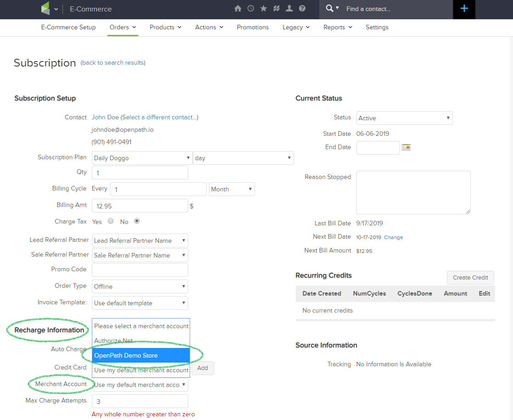The height and width of the screenshot is (420, 513).
Task: Open the user profile icon
Action: [x=289, y=9]
